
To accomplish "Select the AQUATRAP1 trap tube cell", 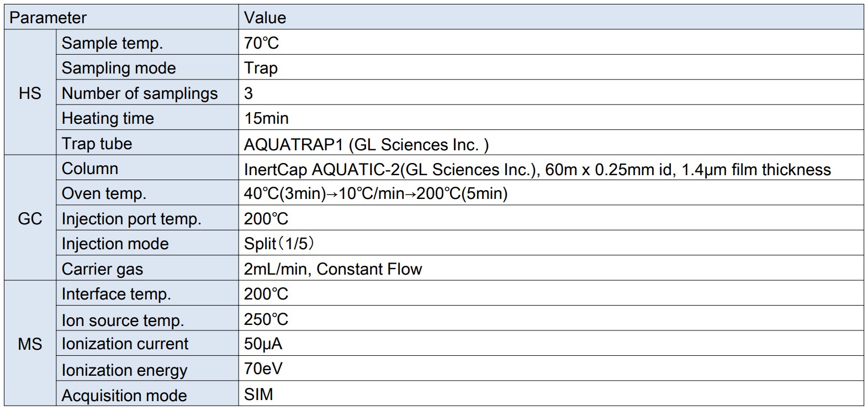I will (551, 143).
